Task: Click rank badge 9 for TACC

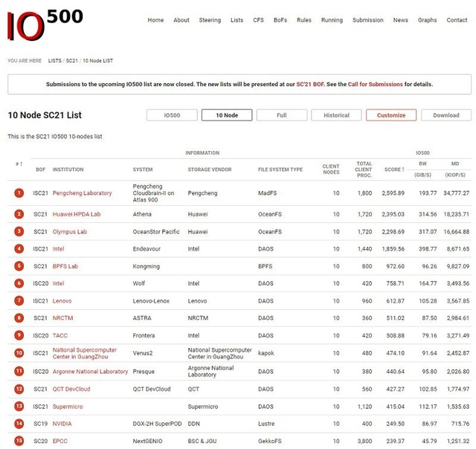Action: (x=19, y=335)
